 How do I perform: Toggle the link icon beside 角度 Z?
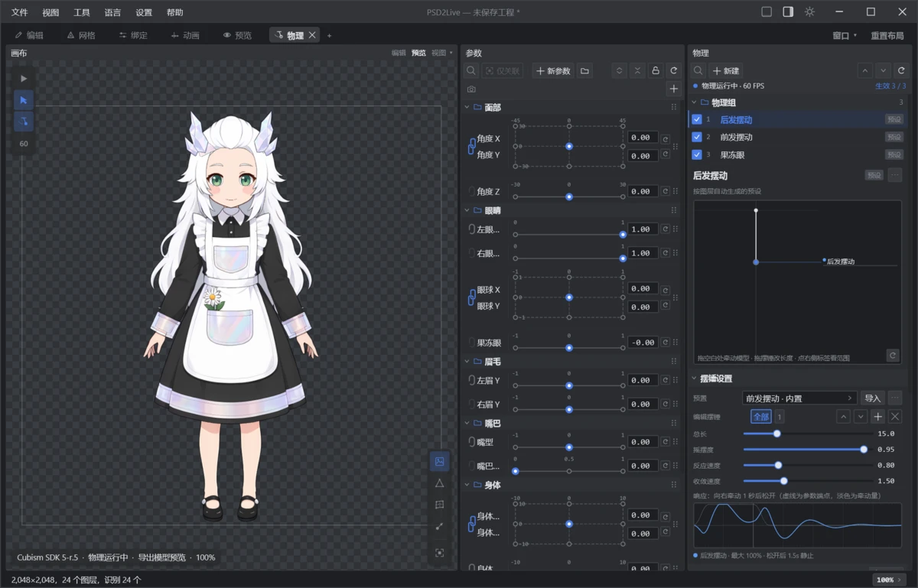click(471, 191)
